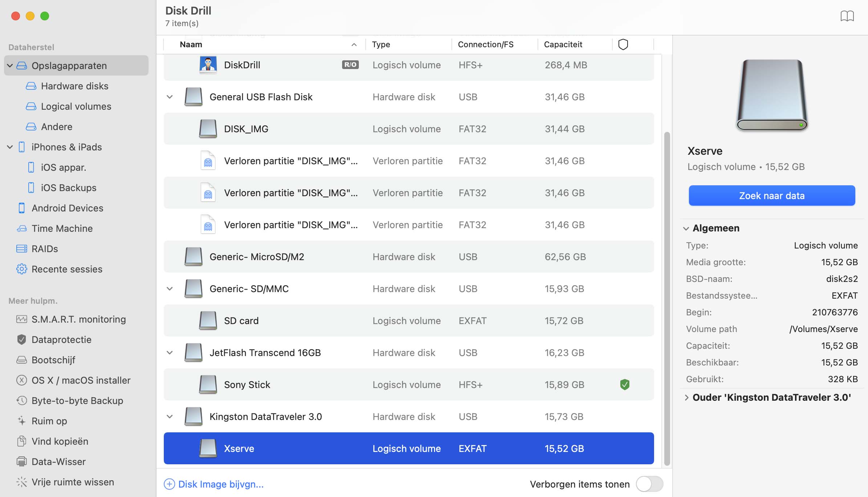The height and width of the screenshot is (497, 868).
Task: Collapse the Opslagapparaten sidebar group
Action: pos(10,66)
